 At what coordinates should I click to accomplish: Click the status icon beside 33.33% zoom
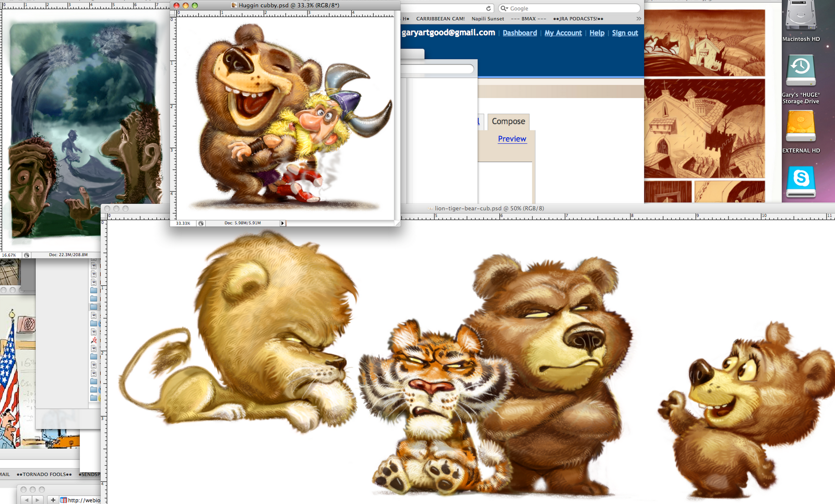201,223
